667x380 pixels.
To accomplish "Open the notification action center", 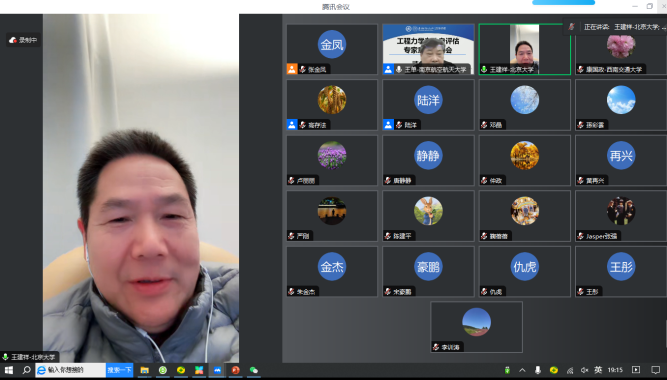I will [x=656, y=370].
